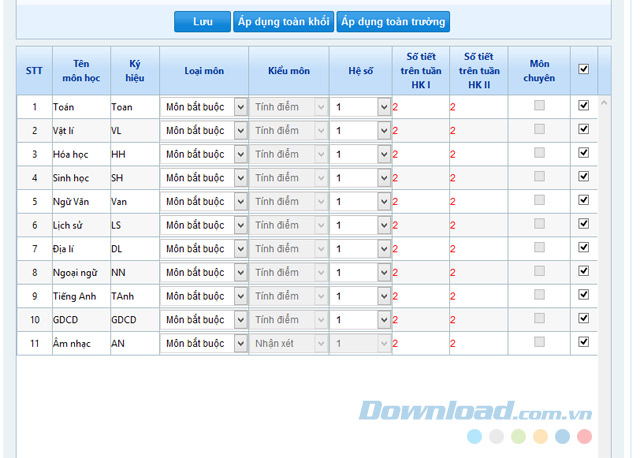The width and height of the screenshot is (640, 458).
Task: Select the Ngoại ngữ subject name cell
Action: [79, 273]
